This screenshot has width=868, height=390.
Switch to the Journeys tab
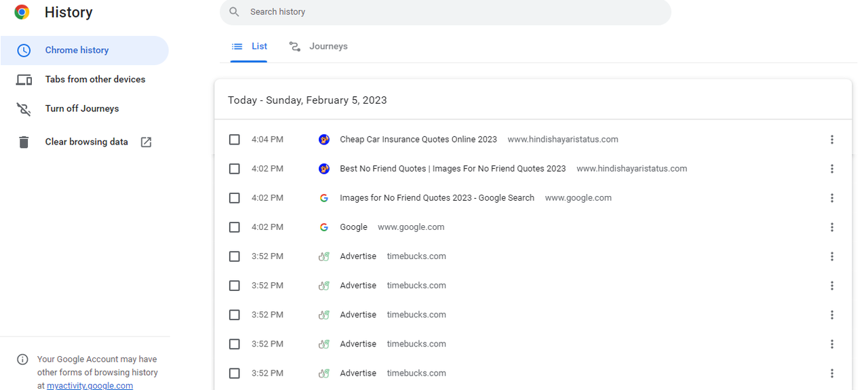coord(318,47)
